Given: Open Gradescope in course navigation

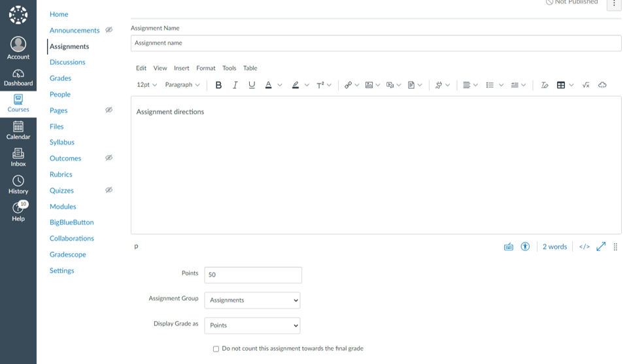Looking at the screenshot, I should pyautogui.click(x=67, y=254).
